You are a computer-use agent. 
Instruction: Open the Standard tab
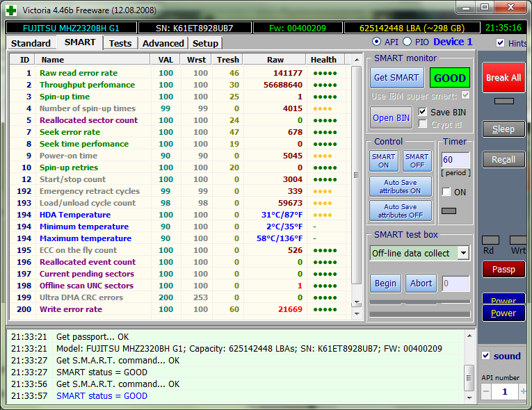pos(31,43)
